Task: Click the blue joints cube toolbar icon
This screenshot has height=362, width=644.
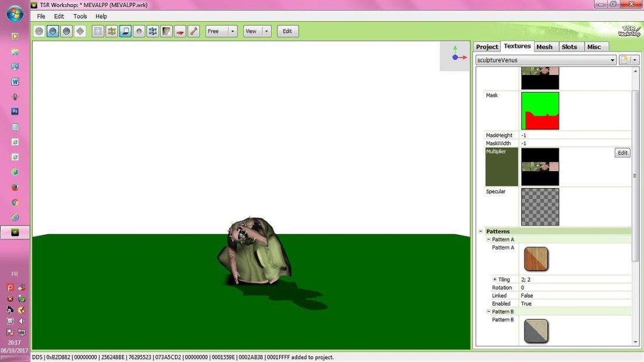Action: coord(153,31)
